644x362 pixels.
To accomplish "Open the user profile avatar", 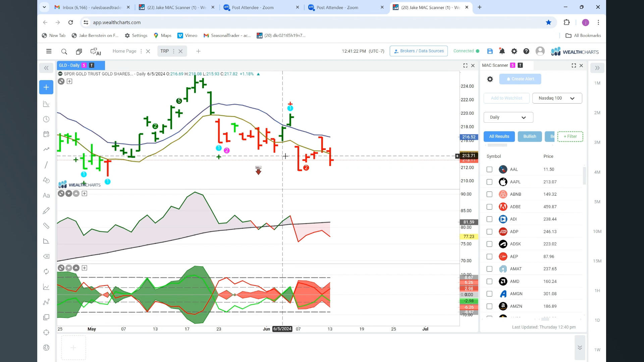I will coord(540,51).
